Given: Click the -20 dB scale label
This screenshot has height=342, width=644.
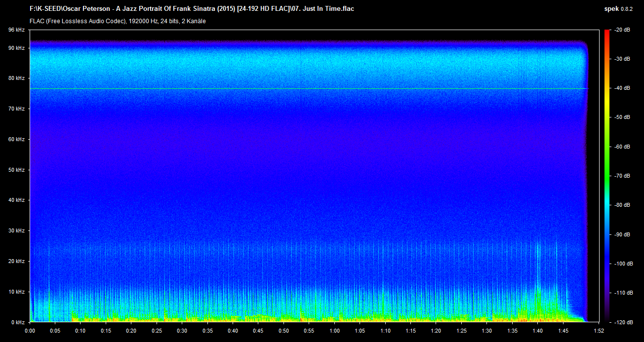Looking at the screenshot, I should (x=622, y=30).
